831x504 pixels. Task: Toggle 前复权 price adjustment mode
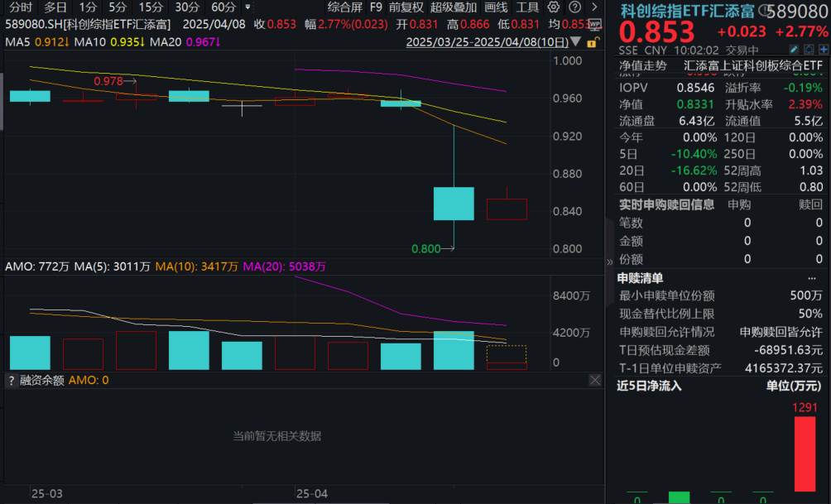(x=407, y=7)
